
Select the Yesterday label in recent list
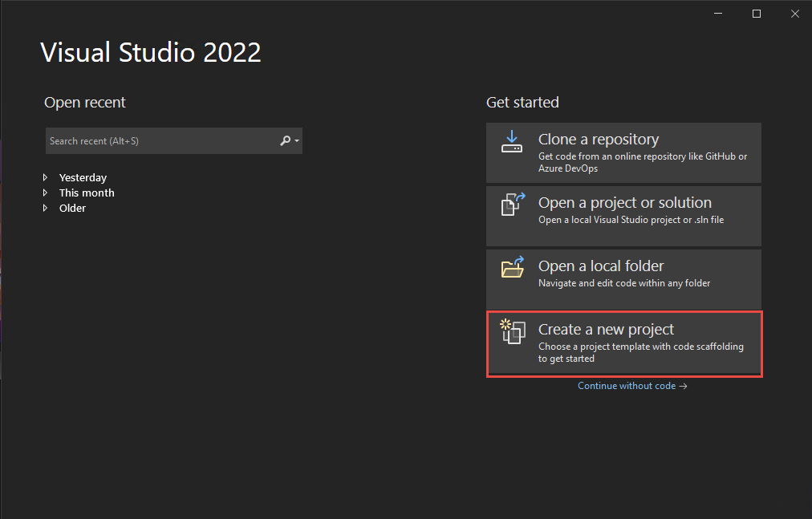click(83, 178)
